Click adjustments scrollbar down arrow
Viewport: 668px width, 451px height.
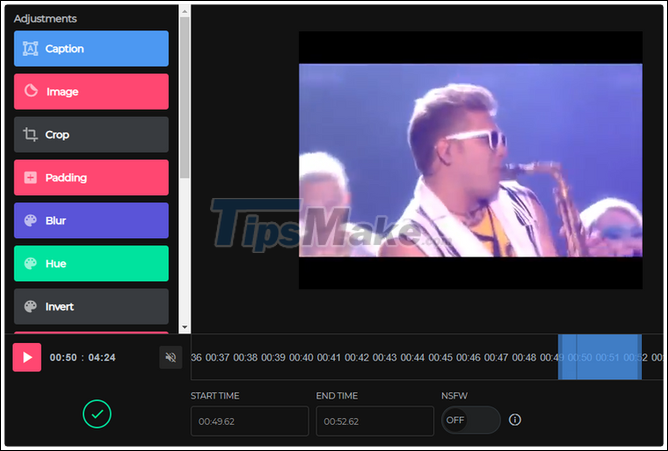[x=184, y=327]
